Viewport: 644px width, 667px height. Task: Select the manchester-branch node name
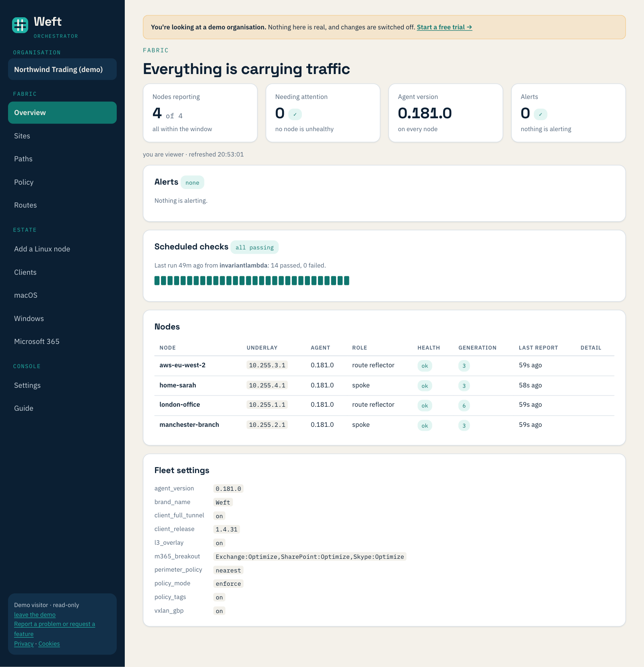pos(189,425)
